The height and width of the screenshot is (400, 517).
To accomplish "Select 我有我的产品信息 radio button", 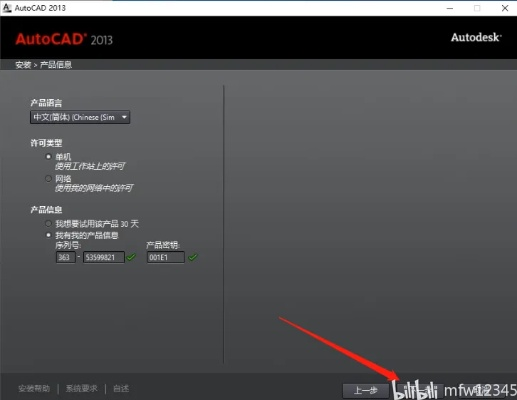I will [49, 235].
